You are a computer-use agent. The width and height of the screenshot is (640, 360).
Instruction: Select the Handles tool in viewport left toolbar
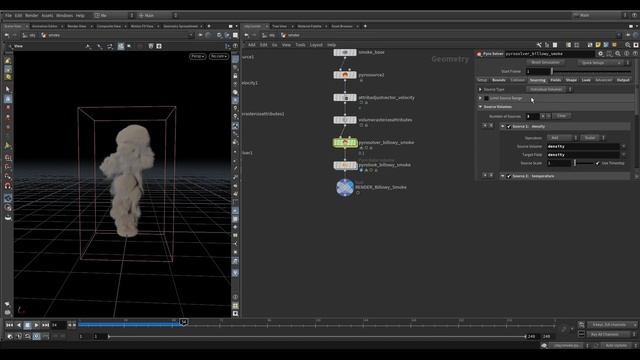(8, 145)
